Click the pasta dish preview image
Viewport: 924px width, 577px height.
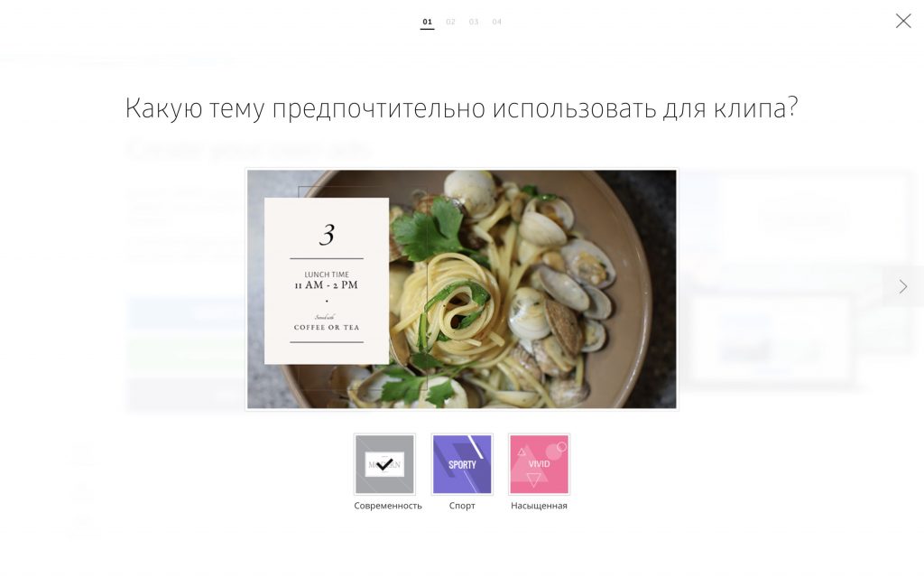point(462,289)
